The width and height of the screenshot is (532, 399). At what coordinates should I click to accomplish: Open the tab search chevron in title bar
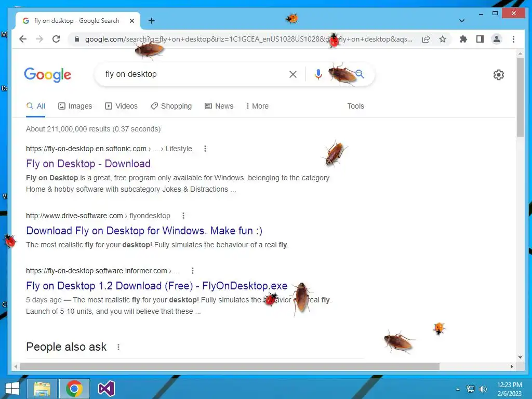pos(462,21)
